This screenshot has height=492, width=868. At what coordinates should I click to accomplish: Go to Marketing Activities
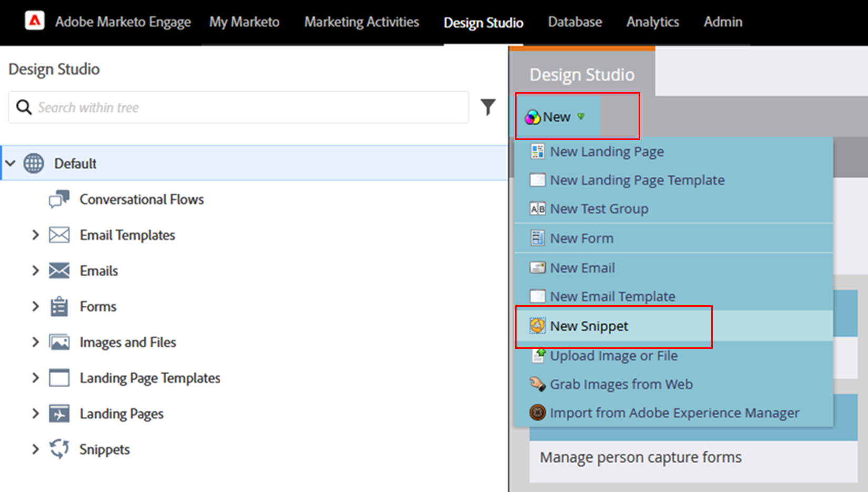coord(362,22)
